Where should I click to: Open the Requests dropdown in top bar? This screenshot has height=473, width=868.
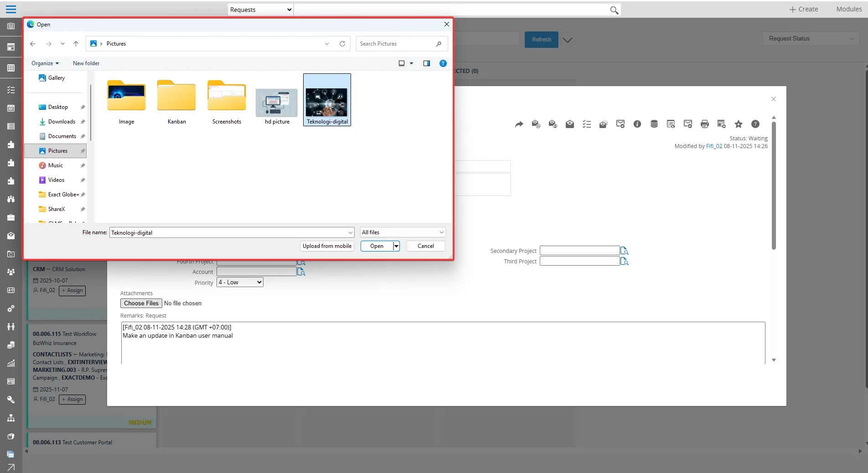click(x=260, y=10)
